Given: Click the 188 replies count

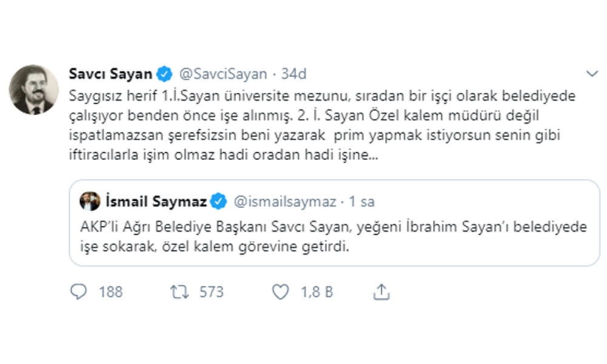Looking at the screenshot, I should [110, 292].
